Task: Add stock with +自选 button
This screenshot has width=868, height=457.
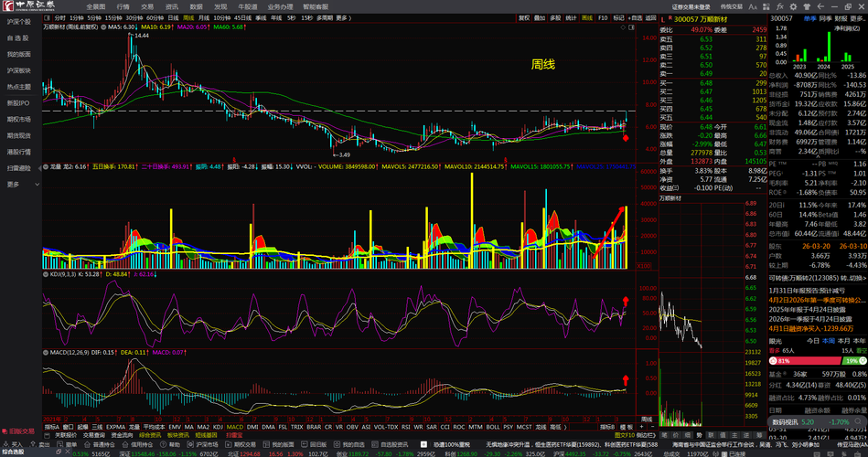Action: (635, 17)
